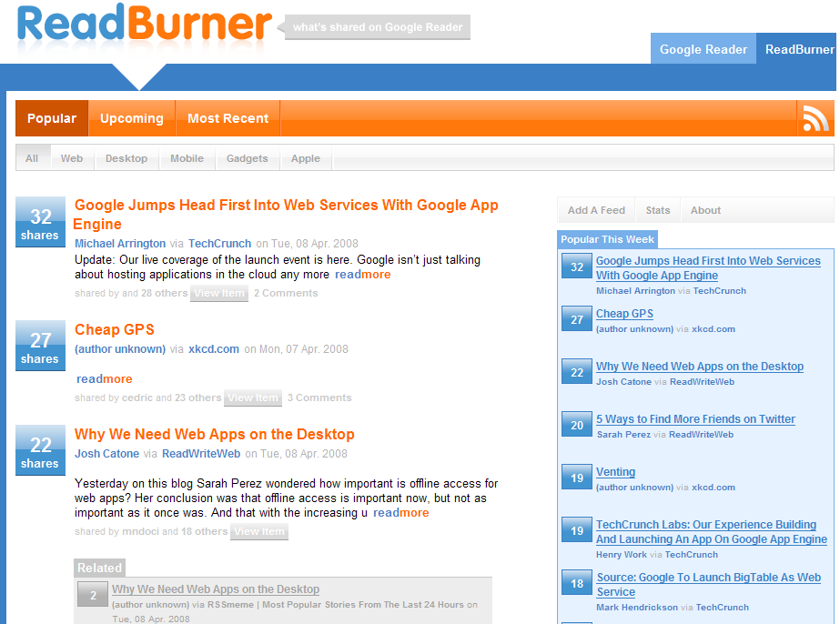Click author Josh Catone in main article

[x=106, y=454]
